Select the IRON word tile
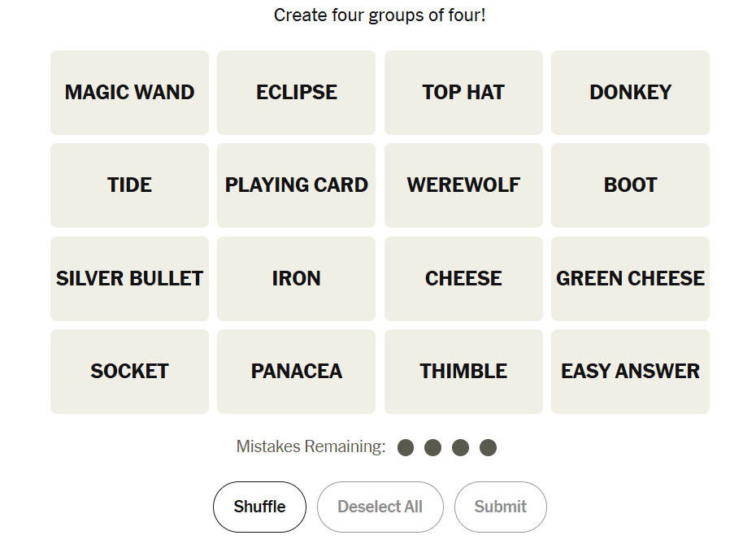756x544 pixels. point(296,279)
